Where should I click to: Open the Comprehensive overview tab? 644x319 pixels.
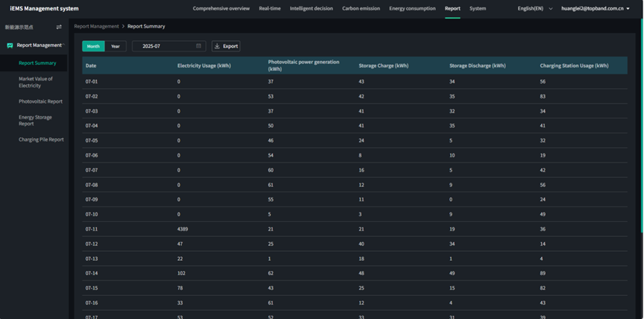pyautogui.click(x=221, y=9)
